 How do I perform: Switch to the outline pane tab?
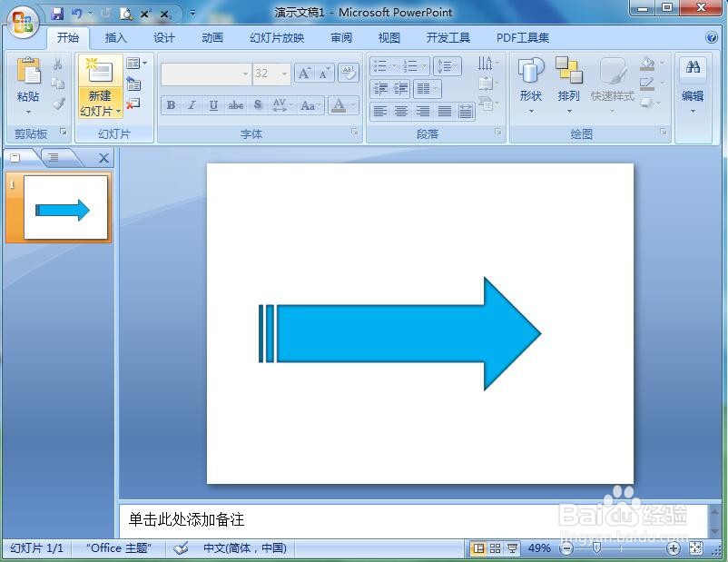tap(54, 157)
